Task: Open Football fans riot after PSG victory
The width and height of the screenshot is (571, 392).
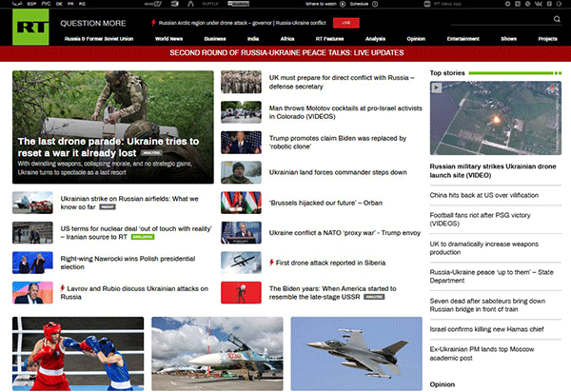Action: pyautogui.click(x=480, y=219)
